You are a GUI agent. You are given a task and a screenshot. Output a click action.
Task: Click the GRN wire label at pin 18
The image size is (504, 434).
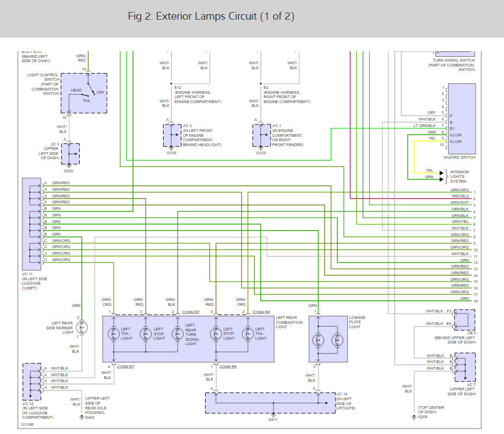tap(465, 298)
